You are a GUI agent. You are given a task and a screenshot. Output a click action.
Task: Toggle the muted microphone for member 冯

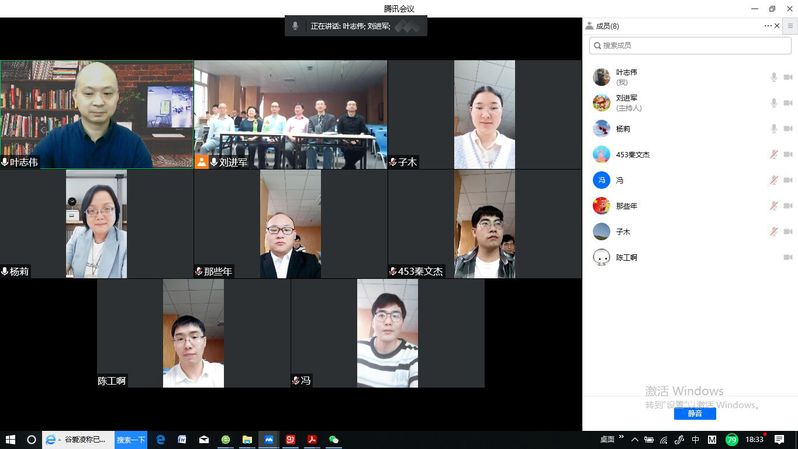773,180
